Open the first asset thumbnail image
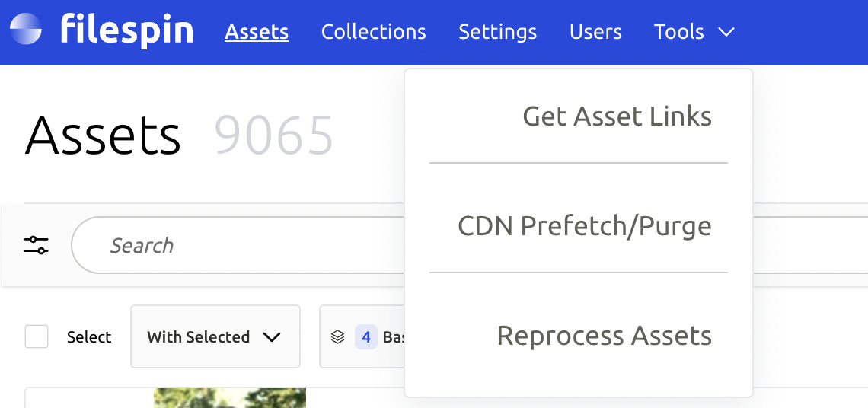 coord(229,397)
